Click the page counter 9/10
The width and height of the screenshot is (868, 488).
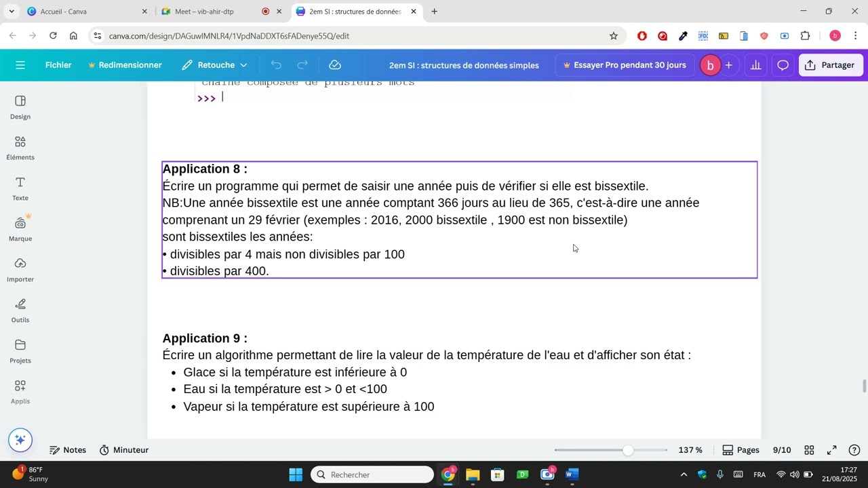tap(782, 450)
